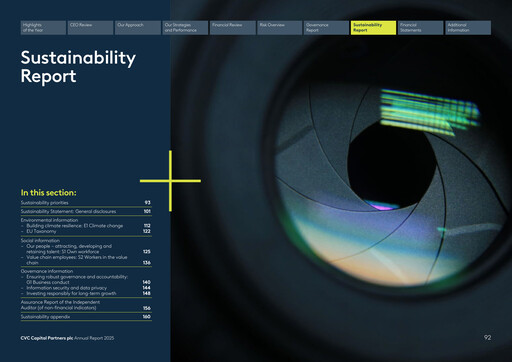Open Our people S1 Own workforce entry
The image size is (512, 362).
tap(86, 249)
